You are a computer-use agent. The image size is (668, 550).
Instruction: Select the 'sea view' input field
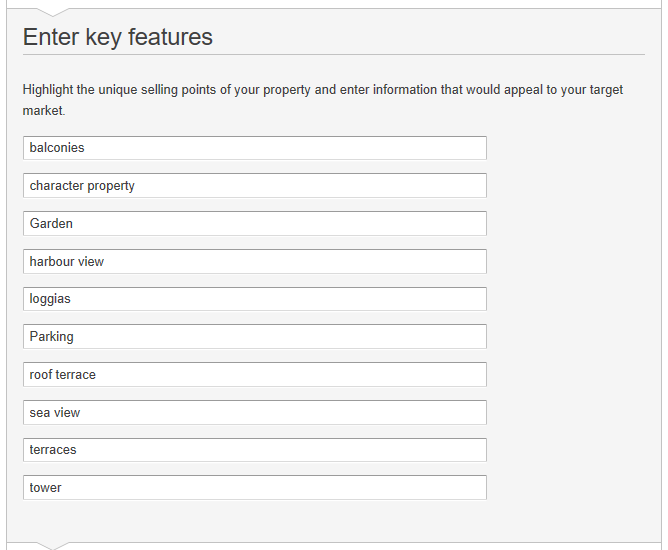click(x=254, y=413)
